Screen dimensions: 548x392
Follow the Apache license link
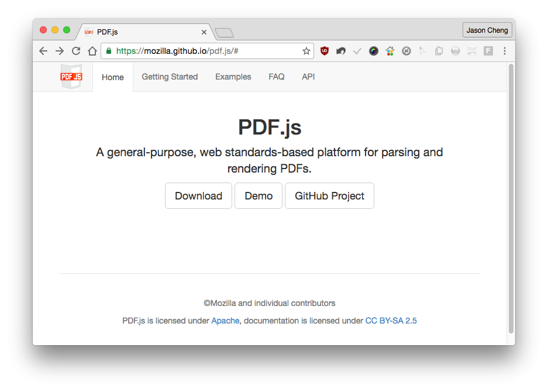[225, 321]
